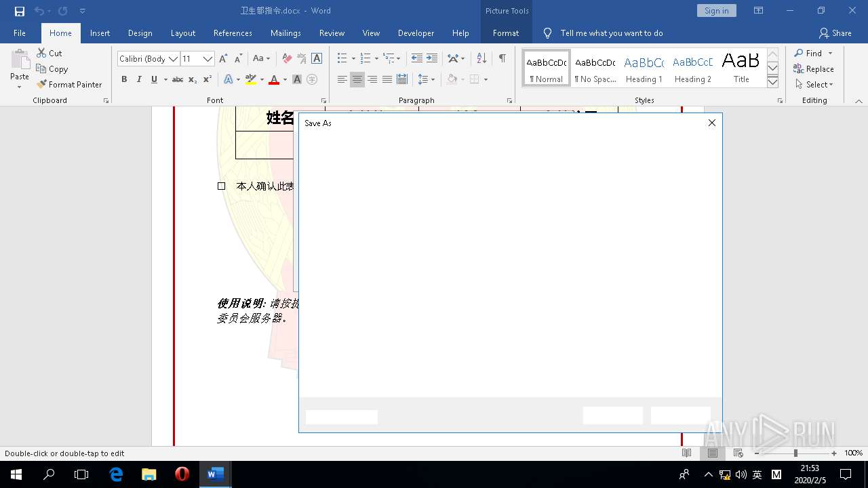
Task: Open font name dropdown Calibri
Action: pos(173,59)
